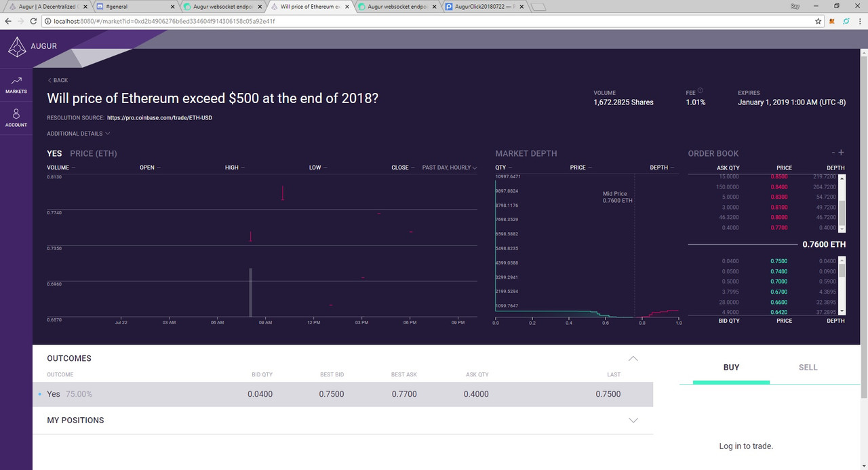Toggle the chart LOW indicator
Viewport: 868px width, 470px height.
tap(317, 168)
